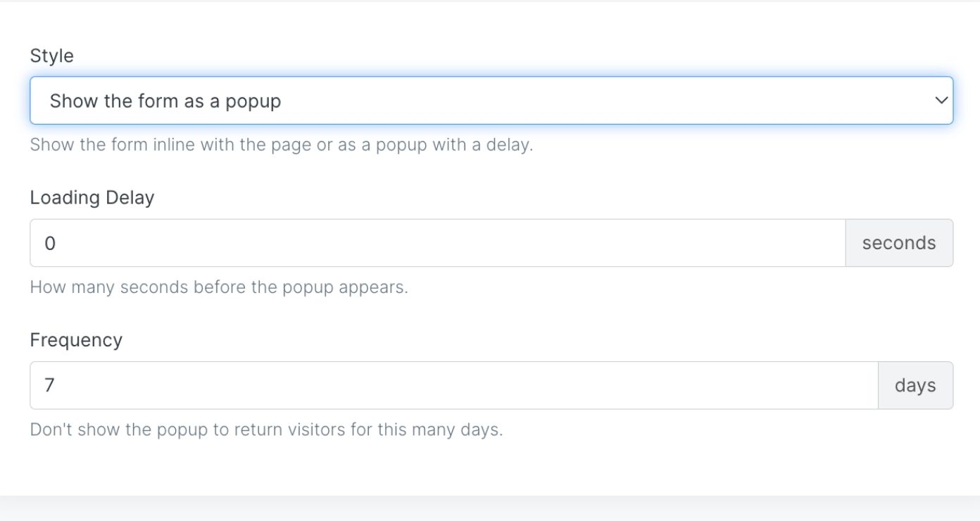Click the Frequency label
Viewport: 980px width, 521px height.
[x=76, y=340]
